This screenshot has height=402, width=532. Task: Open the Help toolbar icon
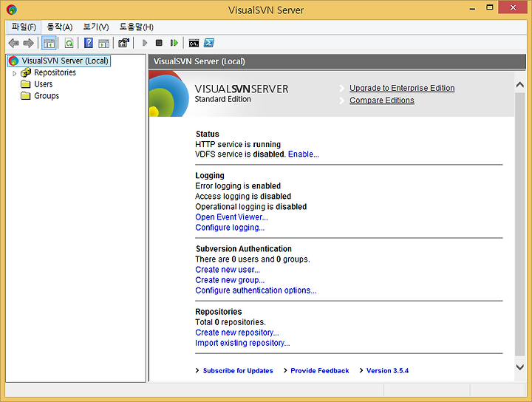[89, 43]
